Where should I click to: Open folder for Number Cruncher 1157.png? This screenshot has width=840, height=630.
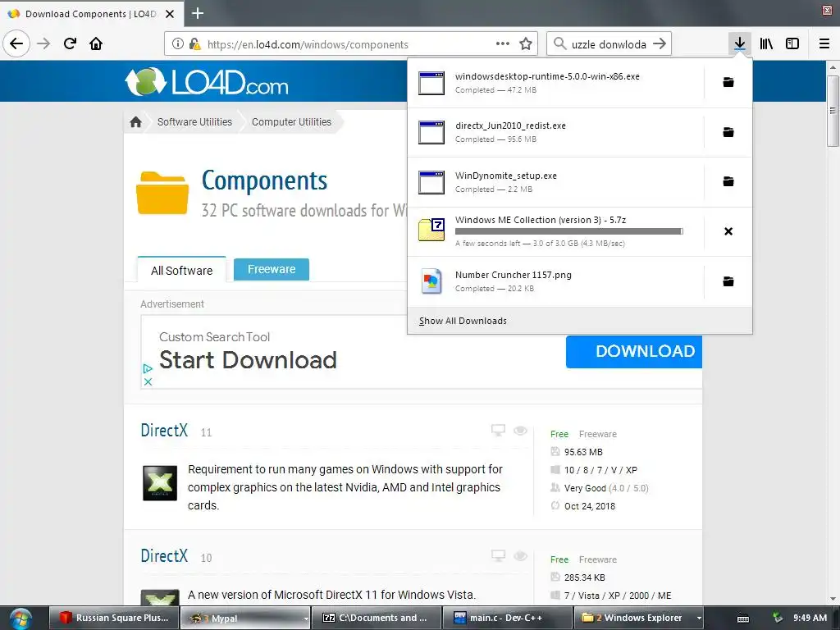728,281
